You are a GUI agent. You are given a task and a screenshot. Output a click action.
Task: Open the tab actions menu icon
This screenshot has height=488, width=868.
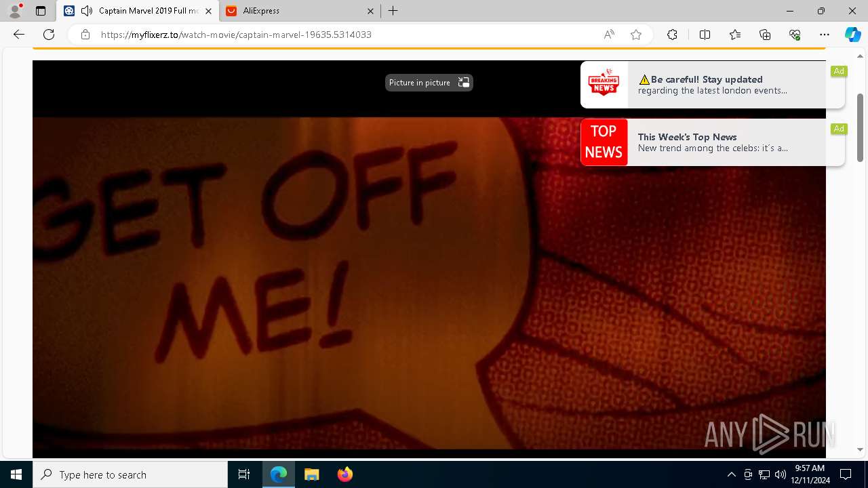click(41, 11)
